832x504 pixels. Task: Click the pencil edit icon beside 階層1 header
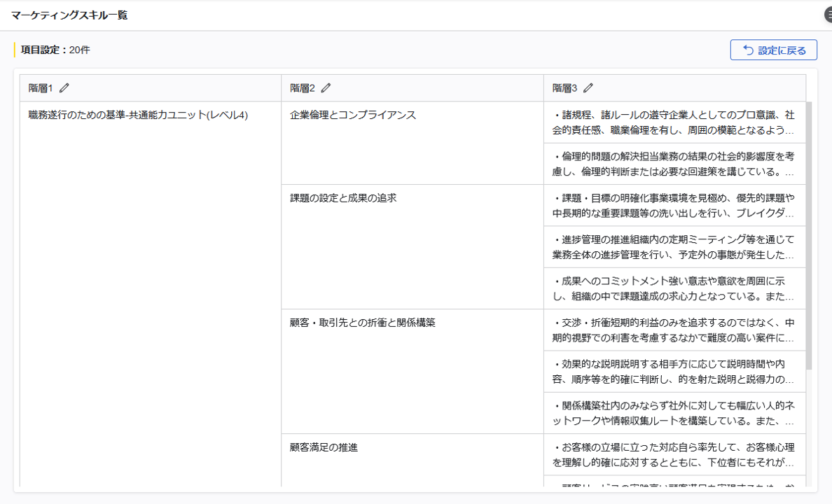[x=65, y=87]
